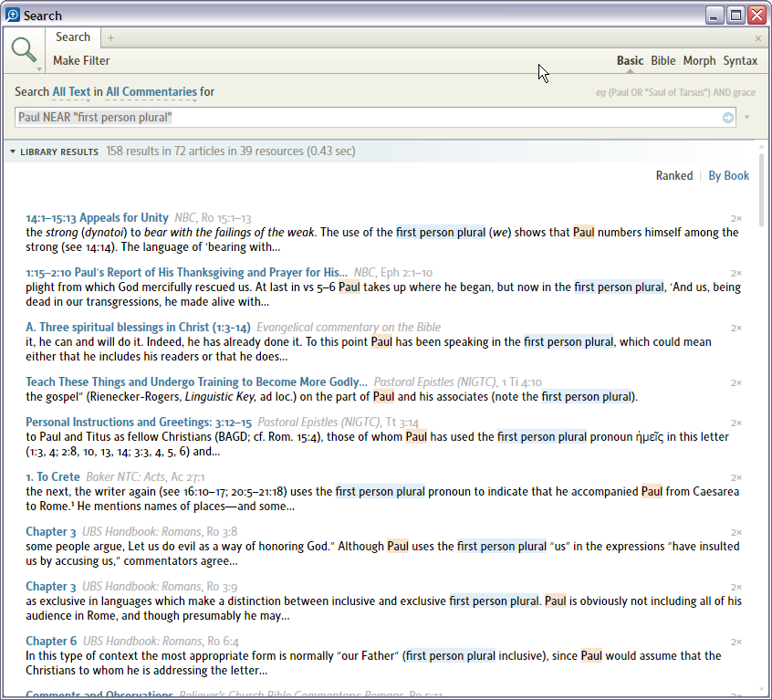Click the 2× count on To Crete row
The width and height of the screenshot is (772, 700).
coord(736,477)
